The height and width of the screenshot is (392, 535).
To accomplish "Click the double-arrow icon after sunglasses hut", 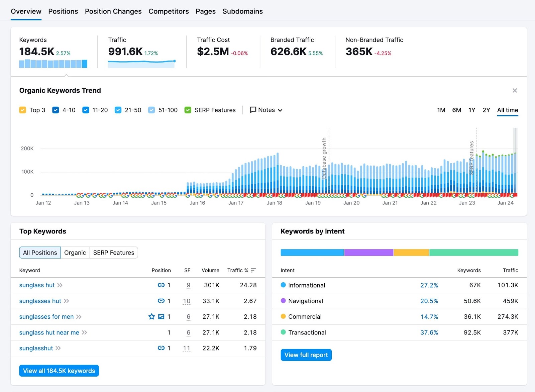I will point(66,301).
